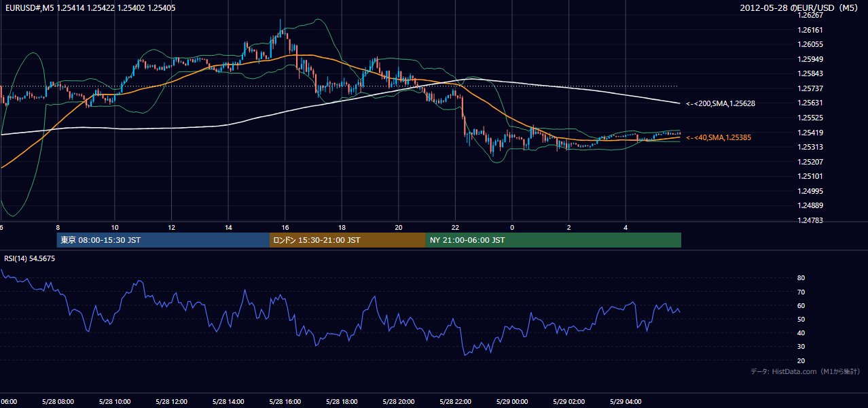Click the 5/29 00:00 time label

(512, 402)
